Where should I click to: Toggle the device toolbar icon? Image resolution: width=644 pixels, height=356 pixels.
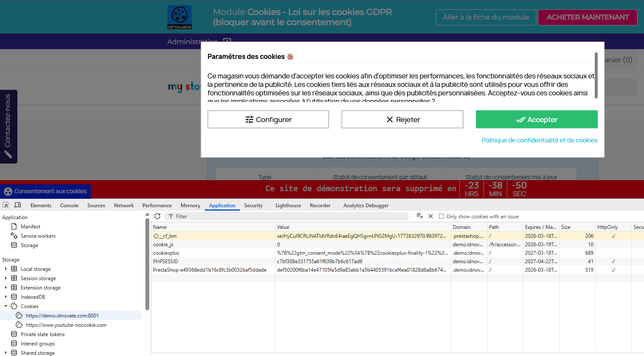(x=17, y=205)
